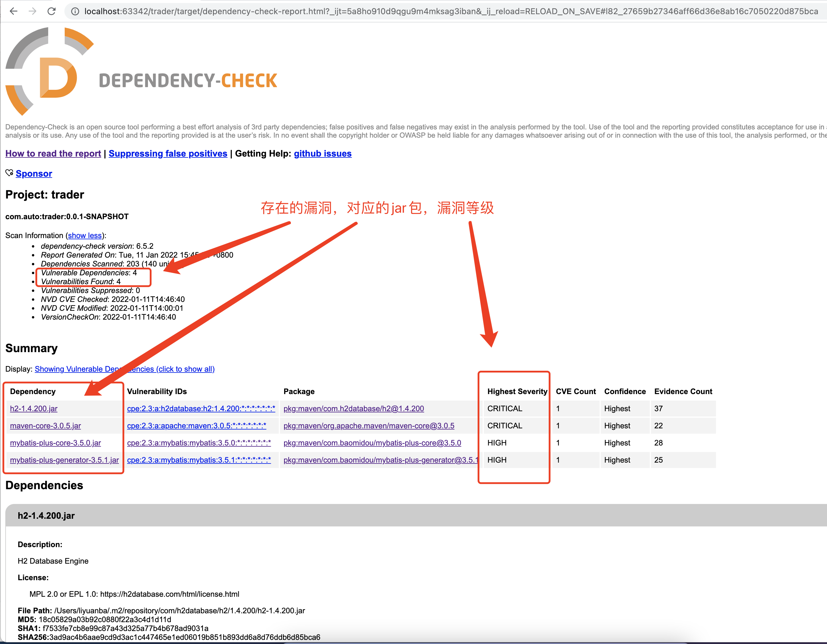Open the Sponsor link
The image size is (827, 644).
pos(34,173)
